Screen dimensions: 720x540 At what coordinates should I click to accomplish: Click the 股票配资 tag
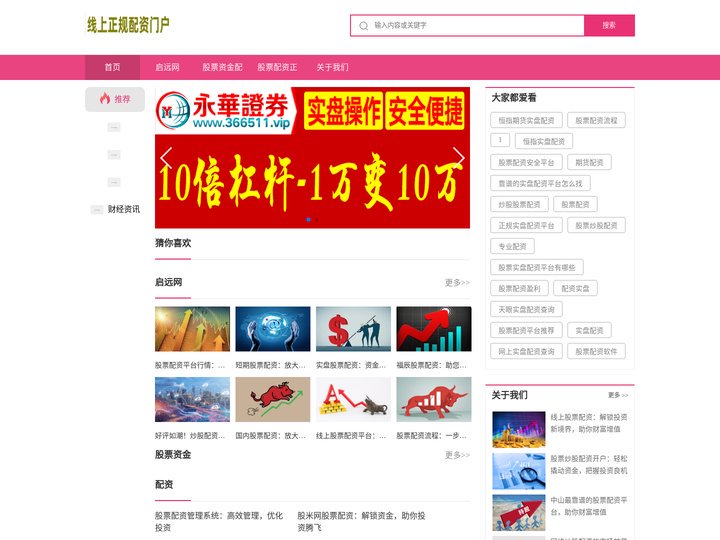coord(575,205)
